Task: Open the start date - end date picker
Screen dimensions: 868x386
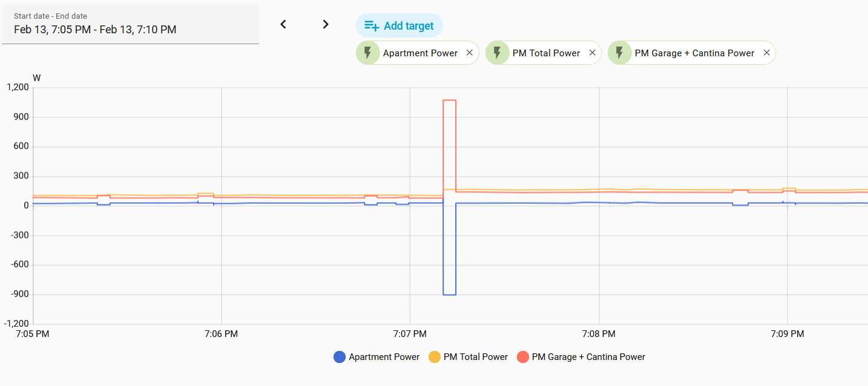Action: coord(130,24)
